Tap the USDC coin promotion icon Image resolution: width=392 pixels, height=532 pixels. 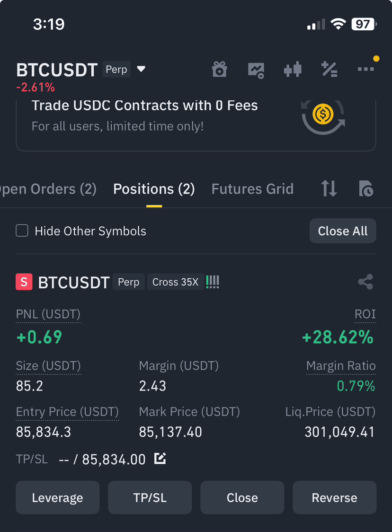tap(323, 115)
